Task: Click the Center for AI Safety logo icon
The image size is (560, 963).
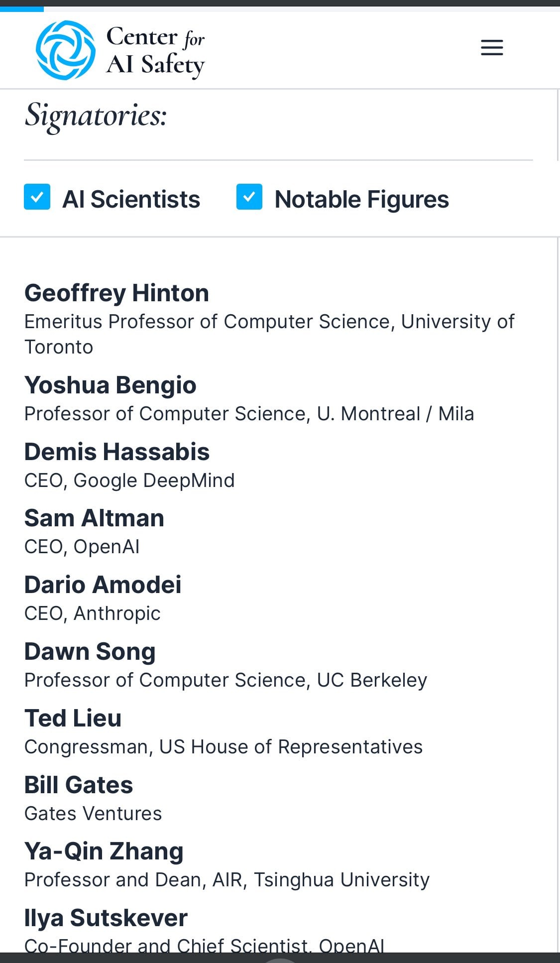Action: [65, 50]
